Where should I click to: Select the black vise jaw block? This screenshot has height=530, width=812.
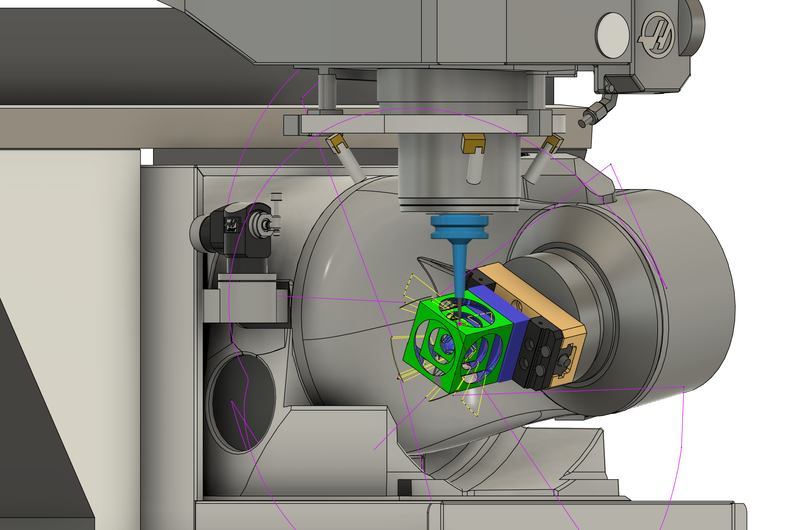click(538, 355)
